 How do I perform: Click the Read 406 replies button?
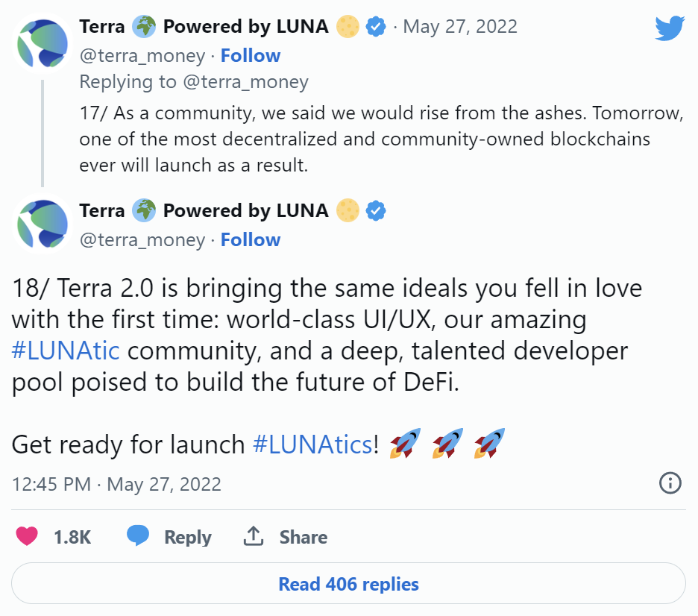click(348, 583)
